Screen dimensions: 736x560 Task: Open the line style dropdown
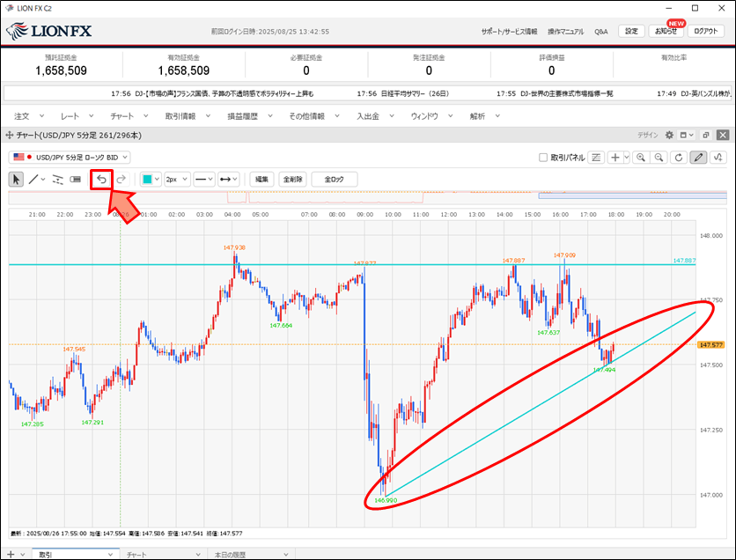[x=204, y=179]
